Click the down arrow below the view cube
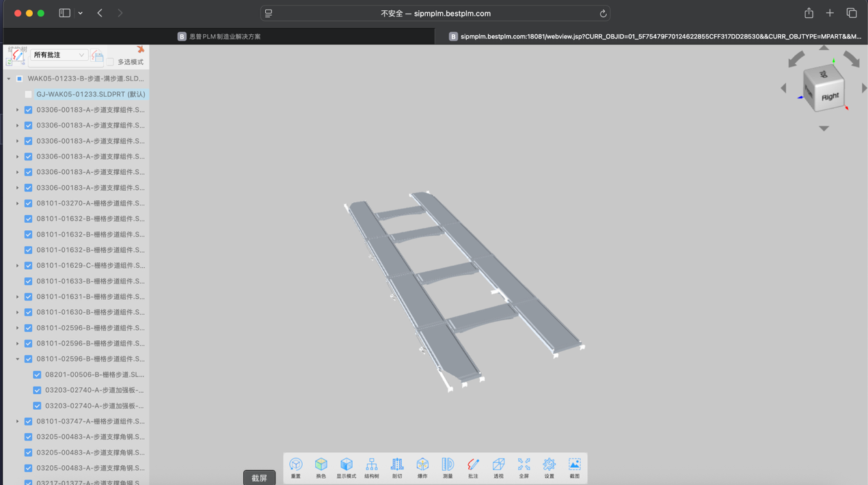 point(824,128)
